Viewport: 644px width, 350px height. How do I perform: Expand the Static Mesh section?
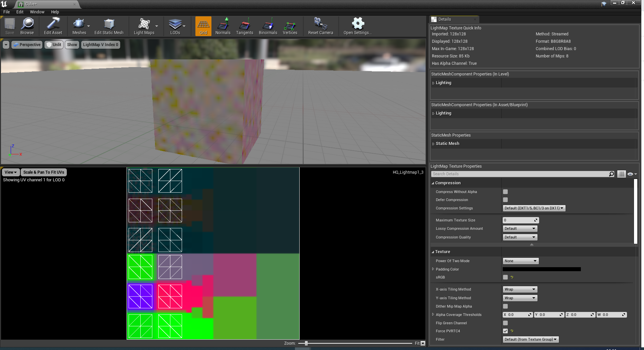pos(433,144)
